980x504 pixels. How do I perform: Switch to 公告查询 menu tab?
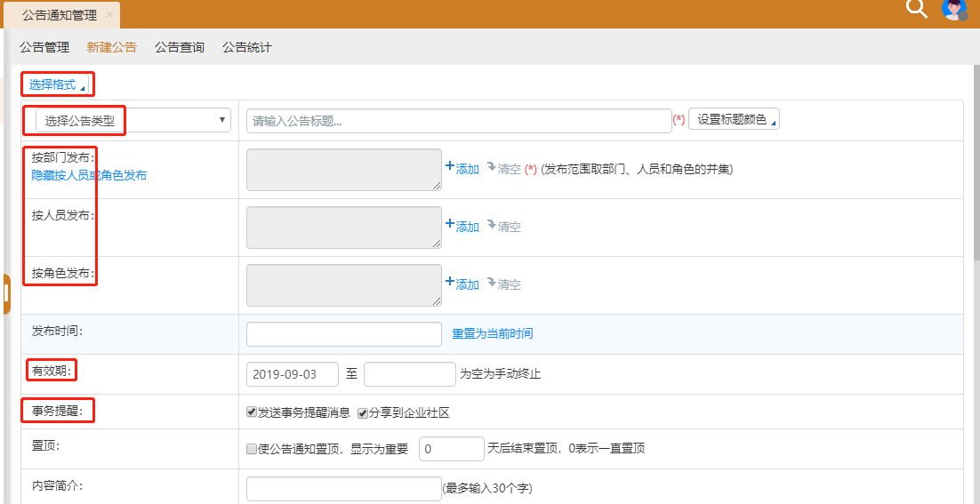(x=179, y=47)
